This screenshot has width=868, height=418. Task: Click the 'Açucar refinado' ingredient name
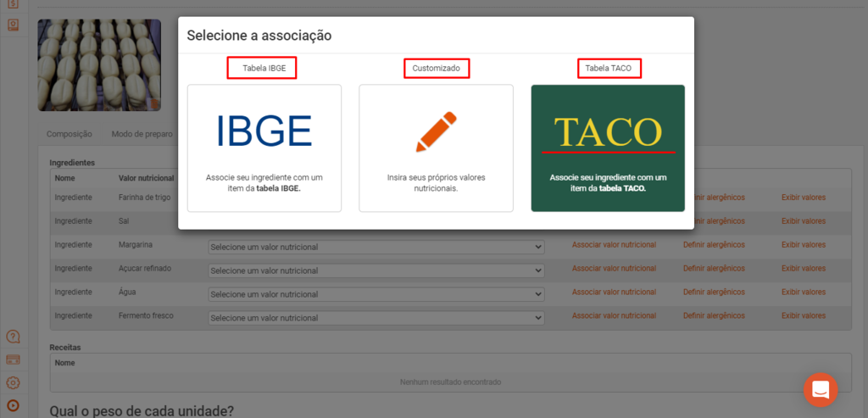(x=145, y=268)
